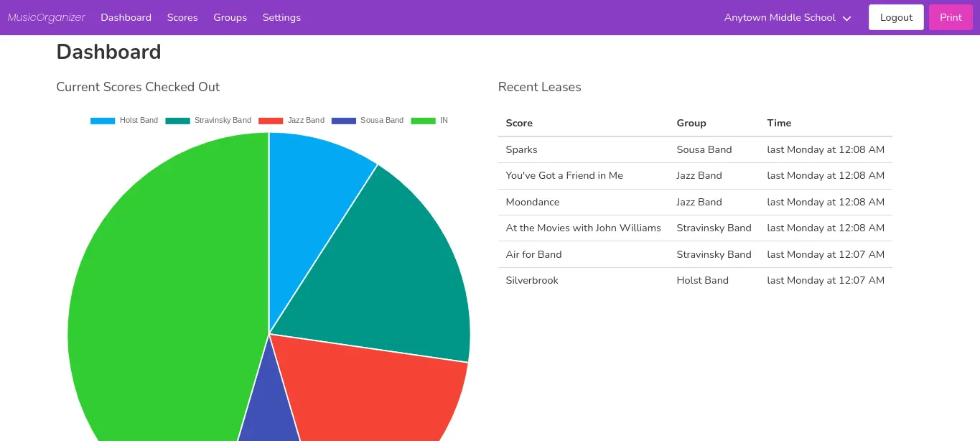Click the MusicOrganizer logo
The image size is (980, 441).
(x=46, y=17)
